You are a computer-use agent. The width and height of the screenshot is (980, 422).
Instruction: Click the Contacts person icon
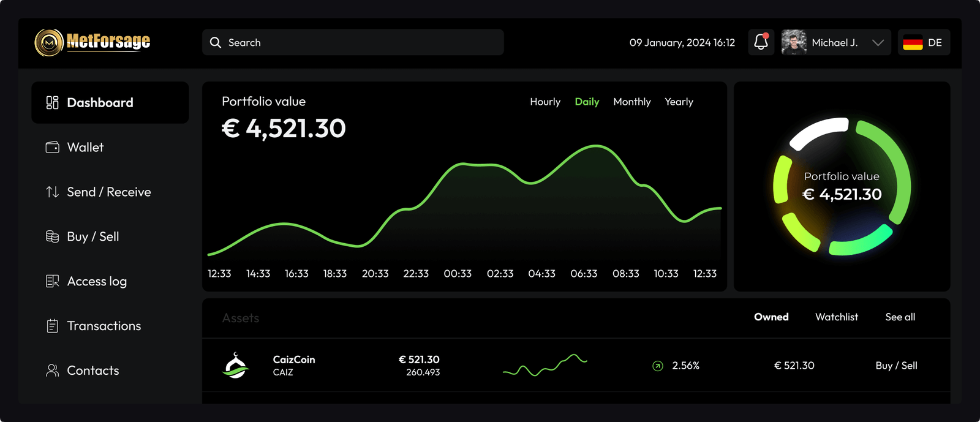click(x=53, y=371)
